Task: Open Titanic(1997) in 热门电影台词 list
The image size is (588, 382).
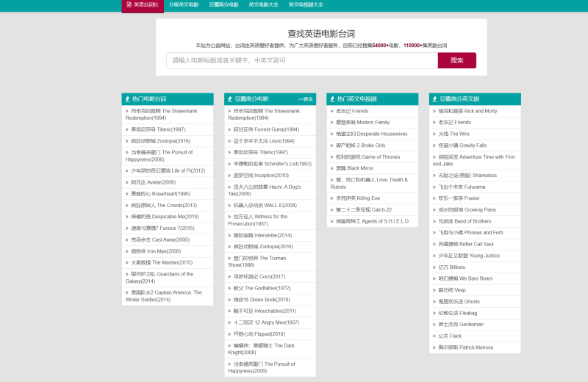Action: (158, 130)
